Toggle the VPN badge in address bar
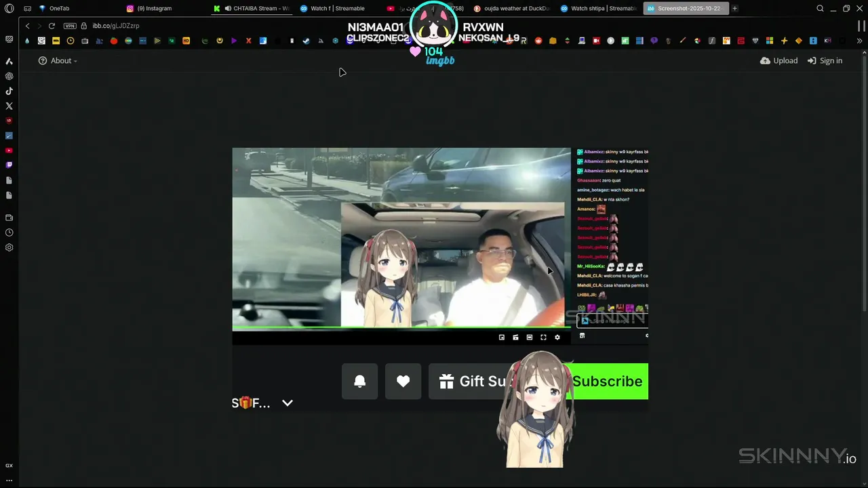The height and width of the screenshot is (488, 868). 70,26
